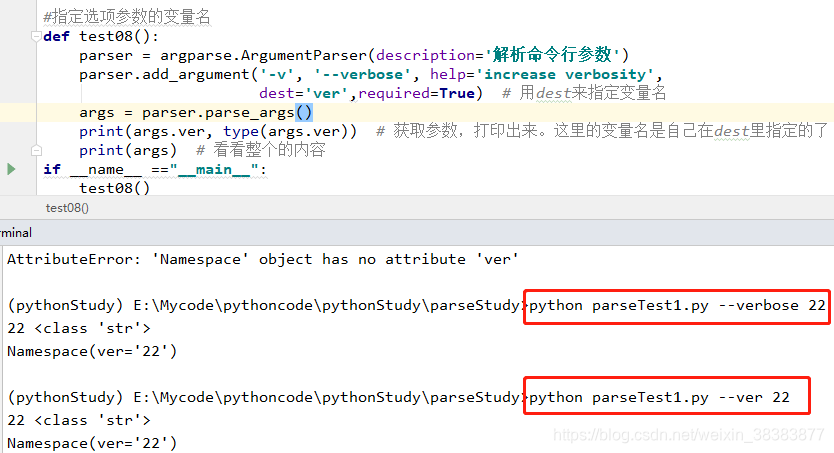Screen dimensions: 834x453
Task: Click the second '22 <class 'str'>' output
Action: coord(79,421)
